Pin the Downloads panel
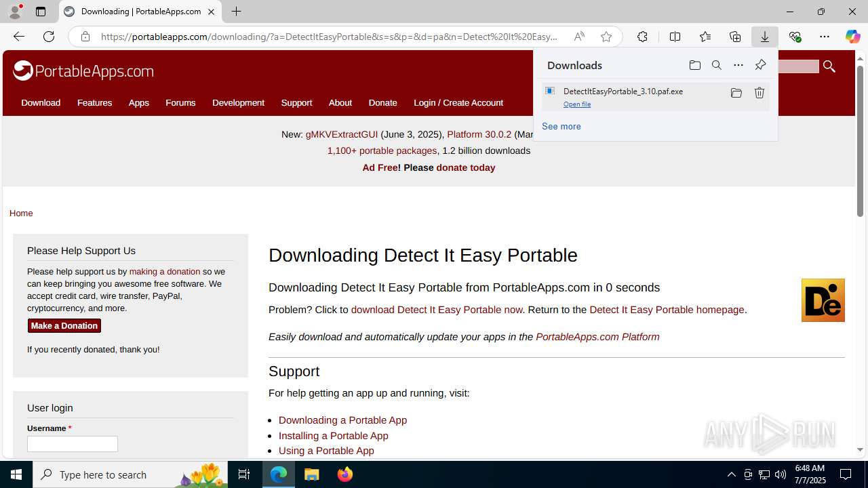 (x=760, y=65)
